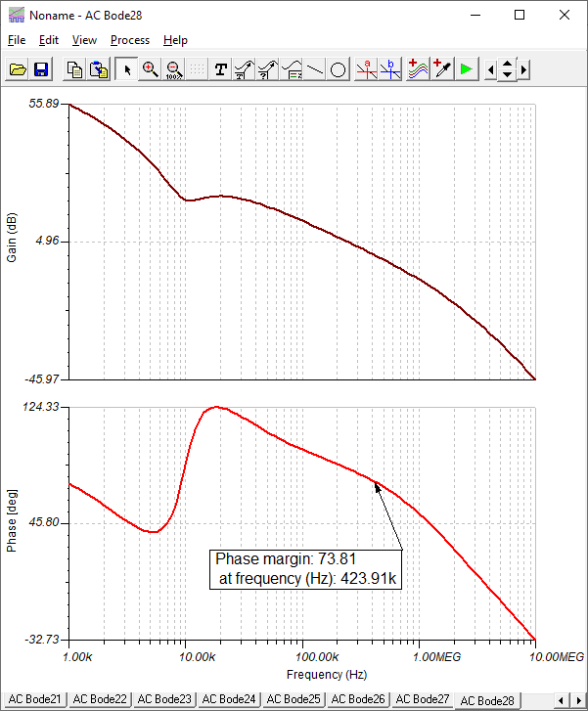Select the Phase margin annotation box

click(x=306, y=569)
